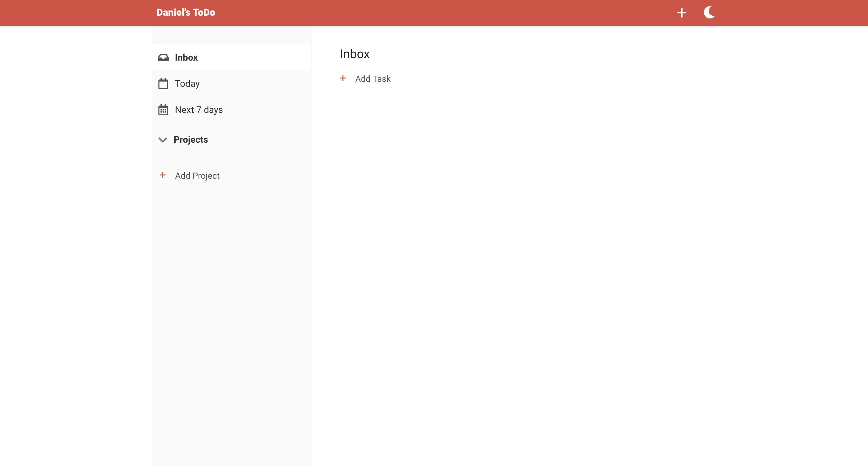The width and height of the screenshot is (868, 466).
Task: Click the Inbox tray icon in sidebar
Action: tap(163, 58)
